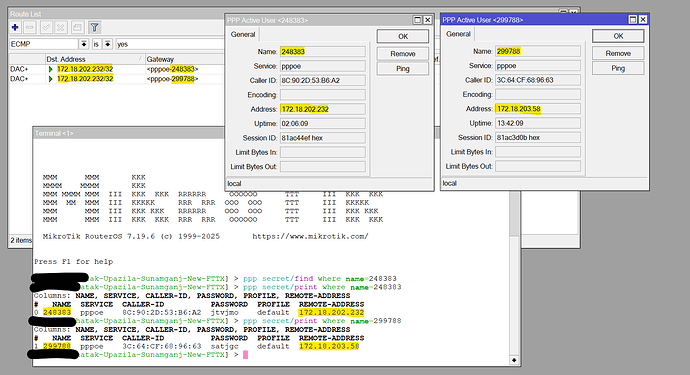This screenshot has height=375, width=690.
Task: Click the Name field showing 299788
Action: (538, 51)
